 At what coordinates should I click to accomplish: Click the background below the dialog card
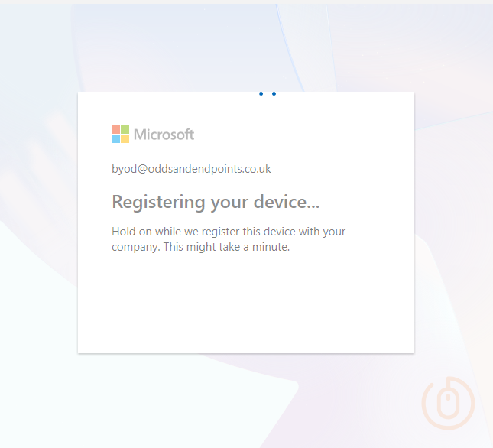click(x=245, y=398)
